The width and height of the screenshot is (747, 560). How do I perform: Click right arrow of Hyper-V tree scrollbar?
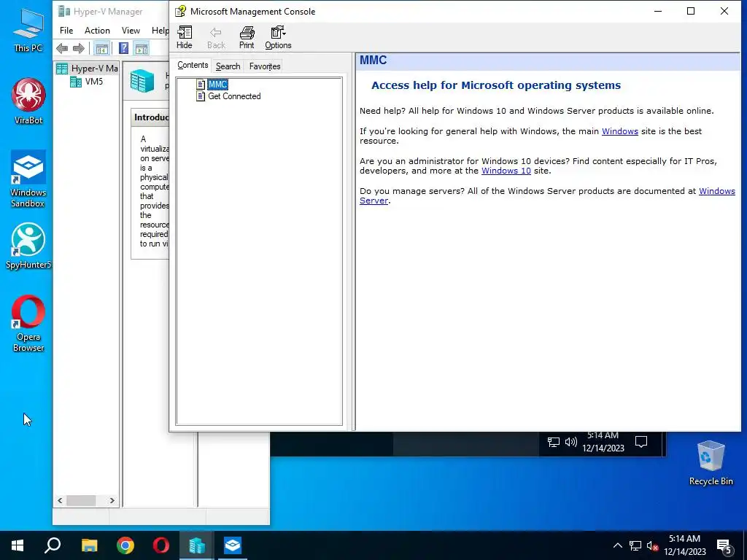[x=112, y=500]
